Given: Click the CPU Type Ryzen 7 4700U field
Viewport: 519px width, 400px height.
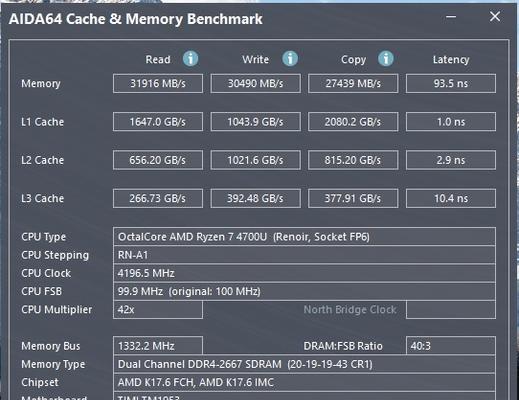Looking at the screenshot, I should click(x=304, y=237).
